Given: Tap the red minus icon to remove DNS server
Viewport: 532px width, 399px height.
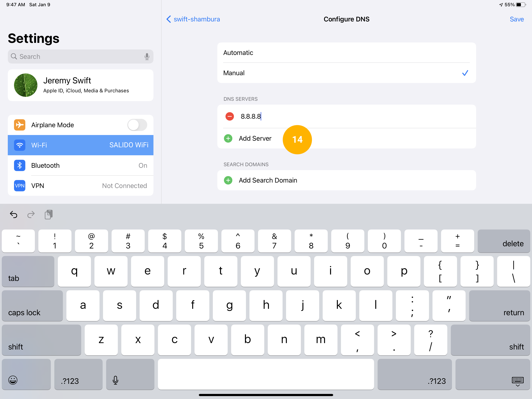Looking at the screenshot, I should point(230,117).
